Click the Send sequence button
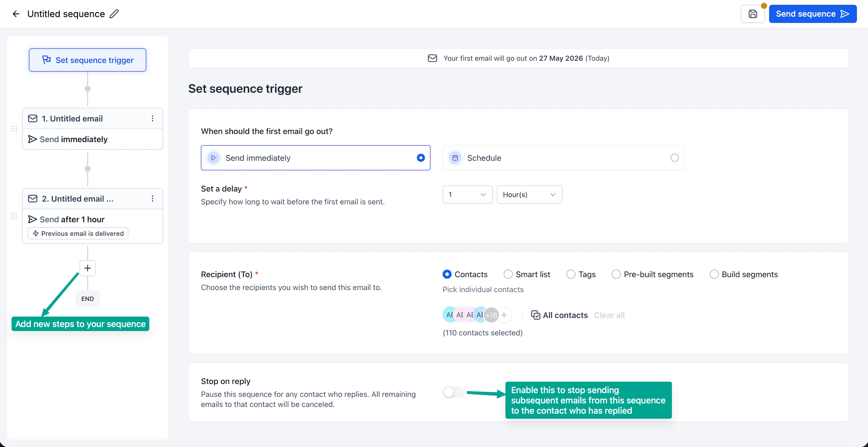868x447 pixels. tap(812, 14)
